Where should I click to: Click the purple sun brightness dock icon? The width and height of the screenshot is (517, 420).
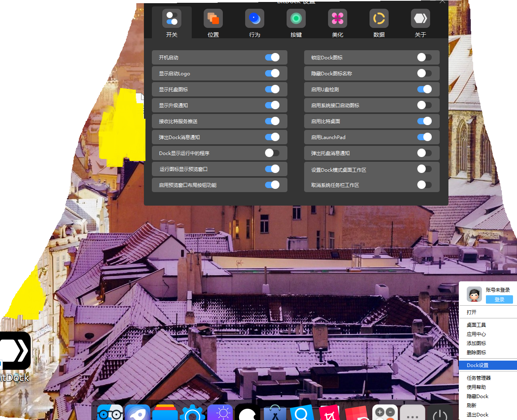pyautogui.click(x=220, y=413)
